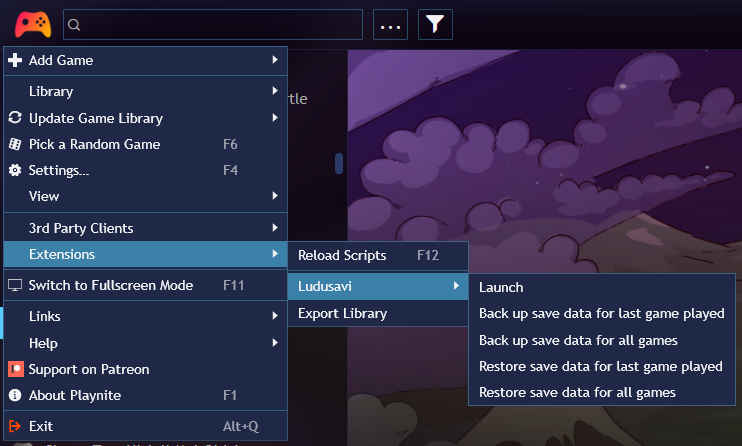Expand the 3rd Party Clients arrow
Image resolution: width=742 pixels, height=446 pixels.
tap(275, 228)
